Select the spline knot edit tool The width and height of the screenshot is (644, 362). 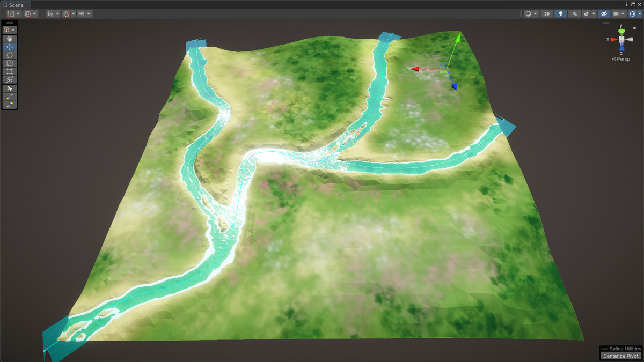pos(9,88)
